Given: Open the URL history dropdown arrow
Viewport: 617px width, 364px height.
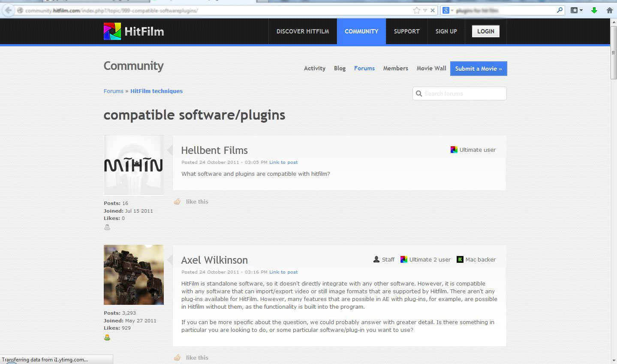Looking at the screenshot, I should tap(425, 10).
